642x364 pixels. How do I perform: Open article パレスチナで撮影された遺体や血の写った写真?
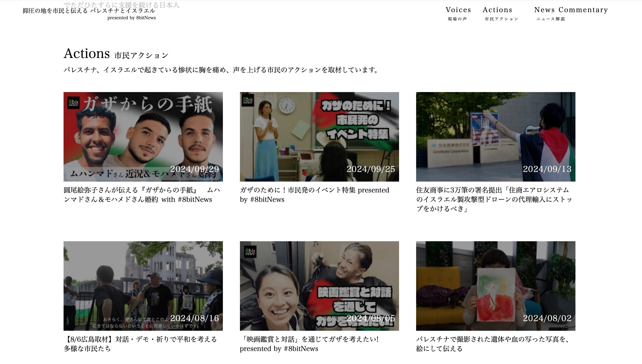[492, 344]
